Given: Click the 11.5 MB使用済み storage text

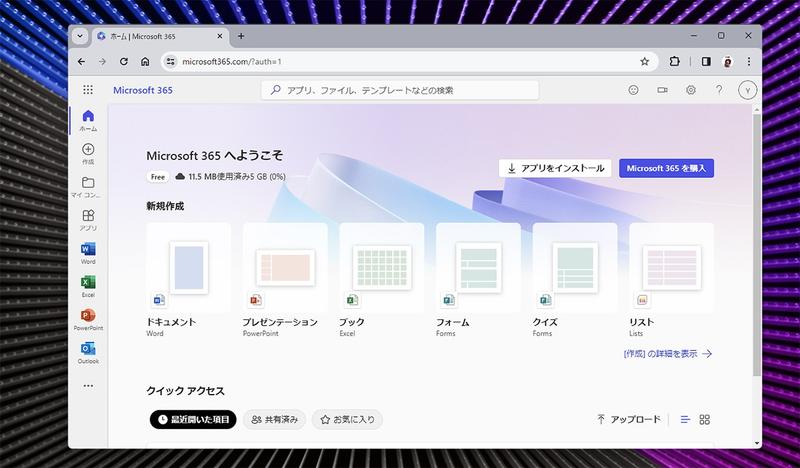Looking at the screenshot, I should (237, 177).
